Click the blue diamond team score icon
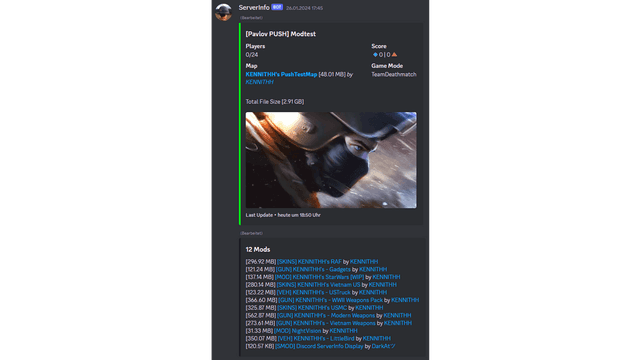The width and height of the screenshot is (640, 360). point(375,54)
